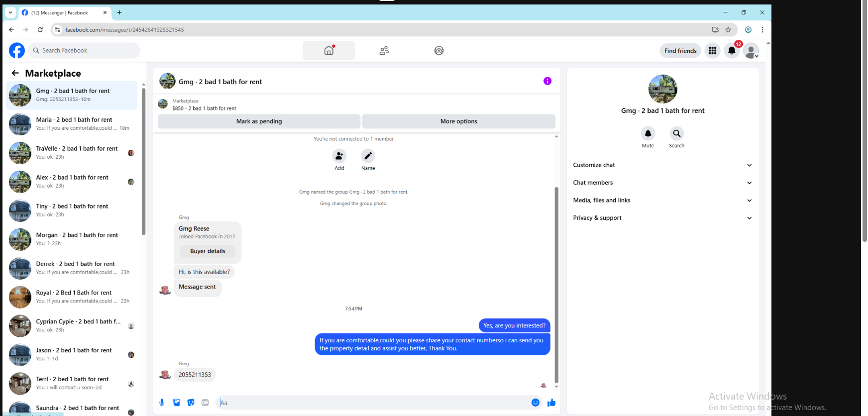Open TraVelle 2 bad 1 bath chat

72,153
